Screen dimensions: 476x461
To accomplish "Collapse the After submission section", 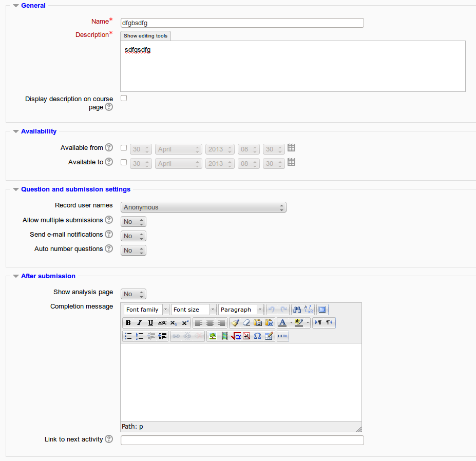I will pyautogui.click(x=16, y=276).
